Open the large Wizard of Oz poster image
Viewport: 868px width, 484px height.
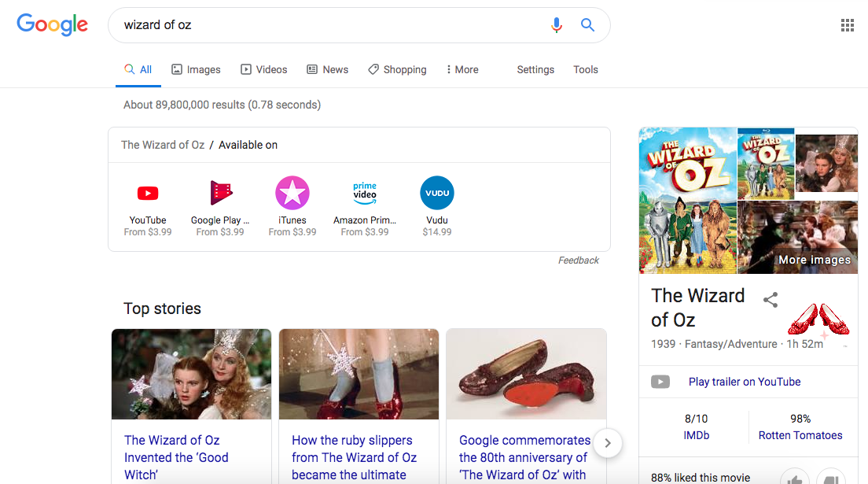(688, 201)
